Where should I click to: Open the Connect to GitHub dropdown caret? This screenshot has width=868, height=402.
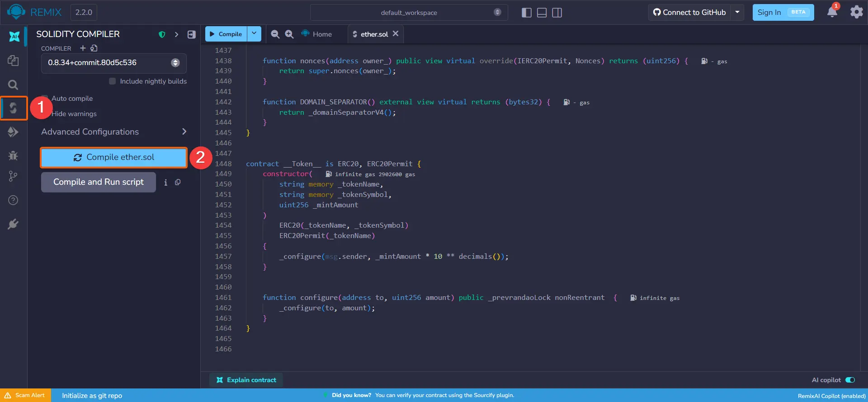pos(737,13)
